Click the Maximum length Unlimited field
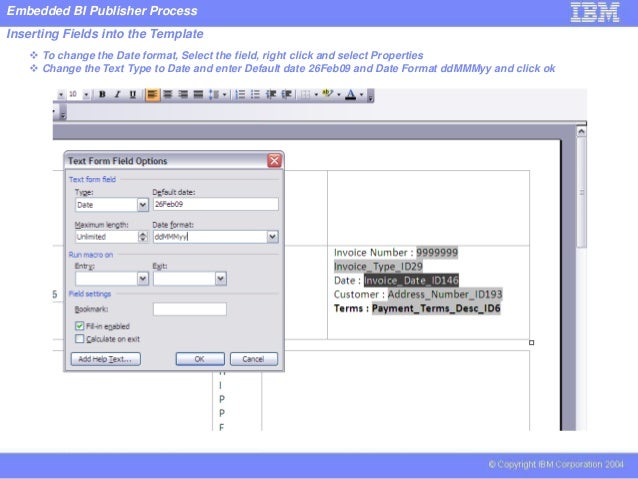Viewport: 638px width, 479px height. 107,237
